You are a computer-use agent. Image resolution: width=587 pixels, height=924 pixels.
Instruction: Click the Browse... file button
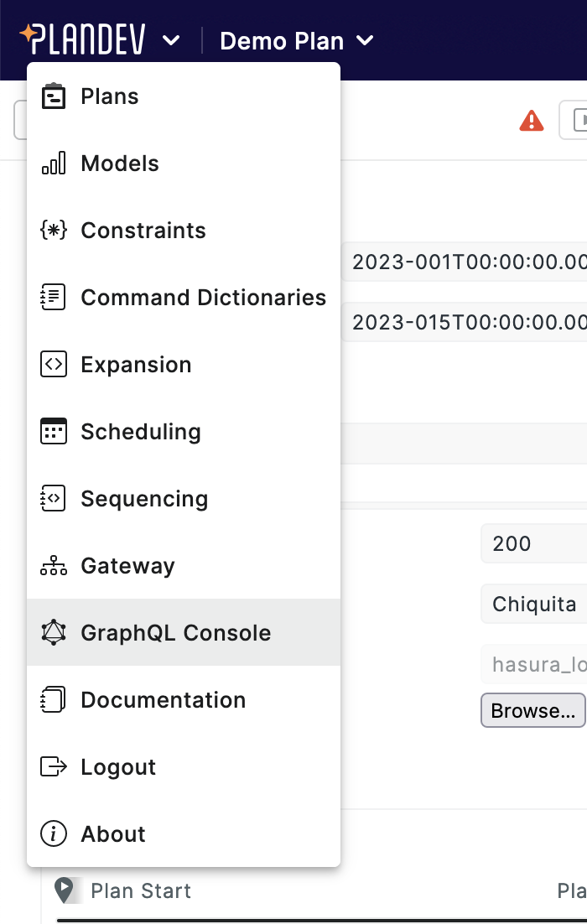(532, 710)
